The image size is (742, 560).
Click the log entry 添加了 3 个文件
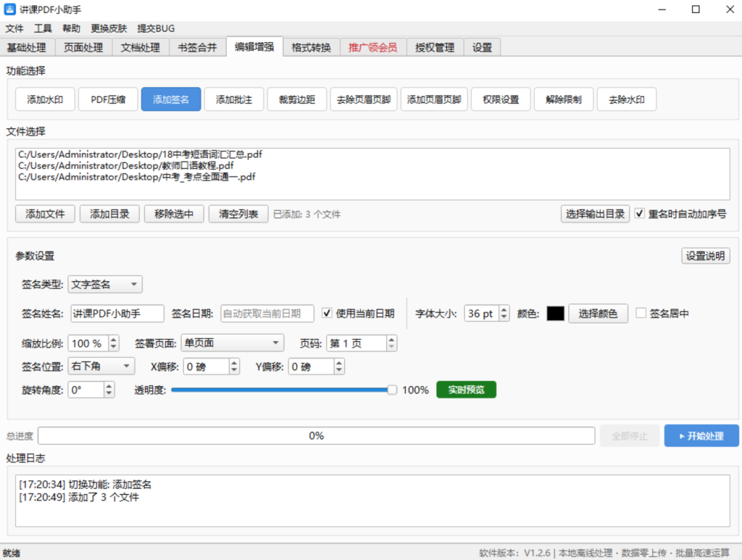[79, 497]
